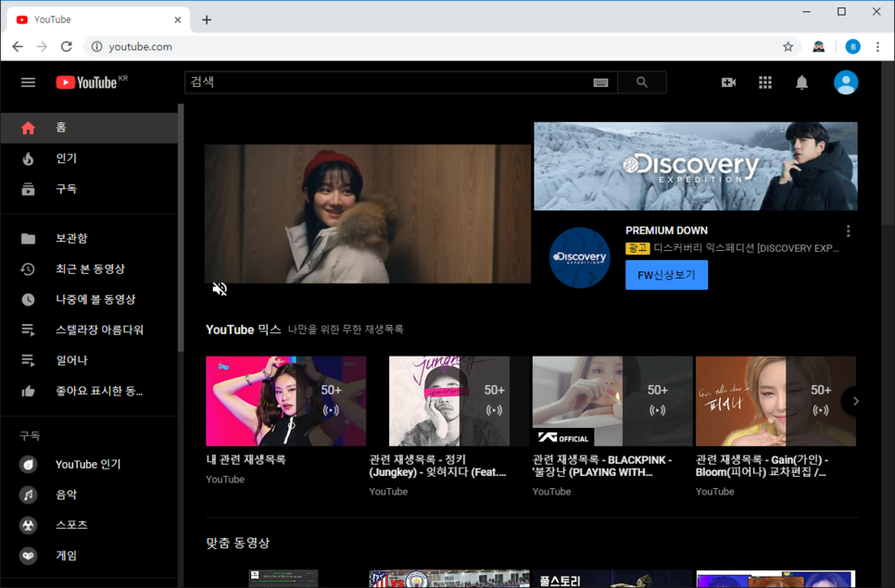
Task: Click the browser back arrow
Action: [18, 47]
